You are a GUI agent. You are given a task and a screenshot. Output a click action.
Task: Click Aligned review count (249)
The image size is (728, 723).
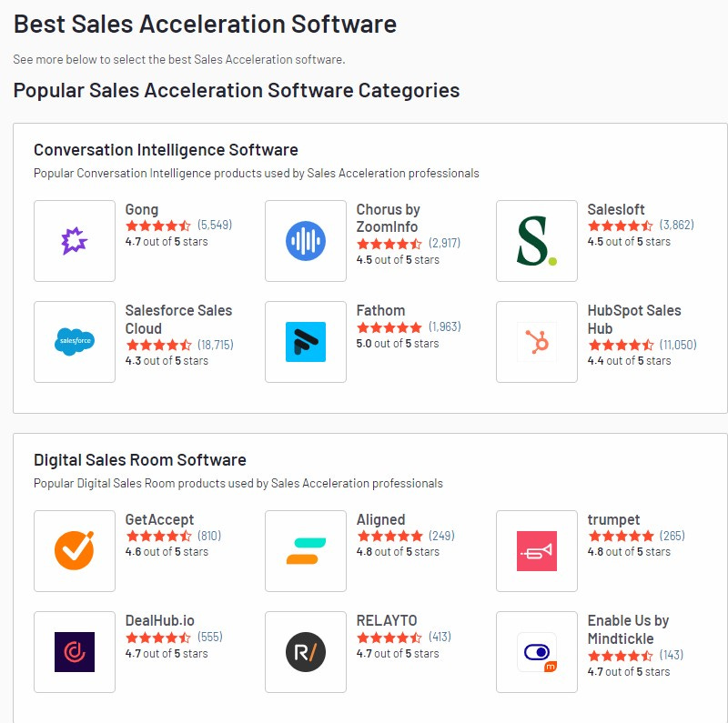(x=441, y=536)
